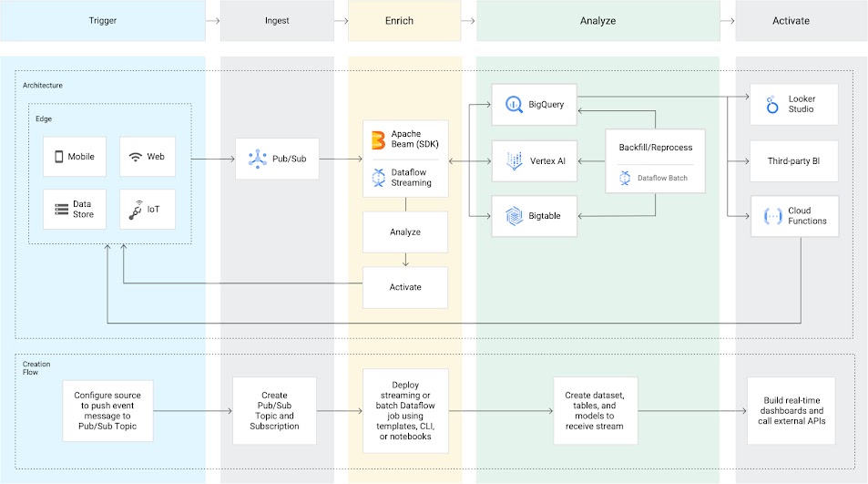Click the Apache Beam (SDK) label
868x484 pixels.
(414, 139)
